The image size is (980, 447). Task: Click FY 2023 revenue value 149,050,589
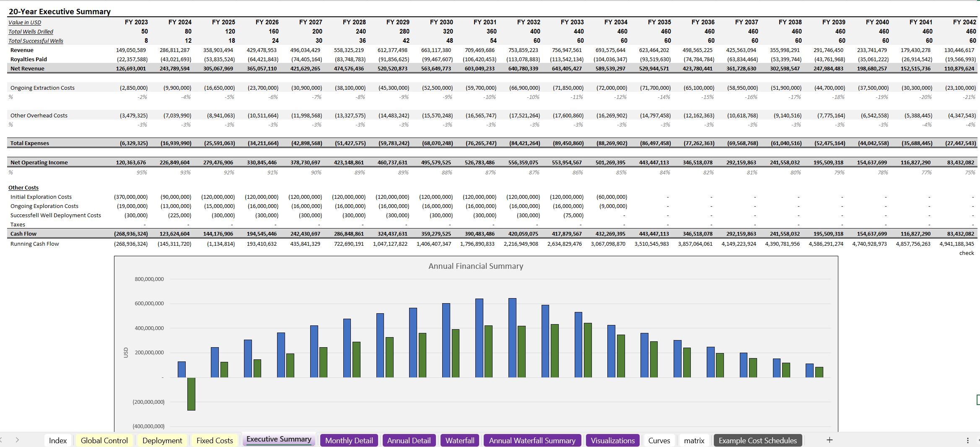(131, 50)
